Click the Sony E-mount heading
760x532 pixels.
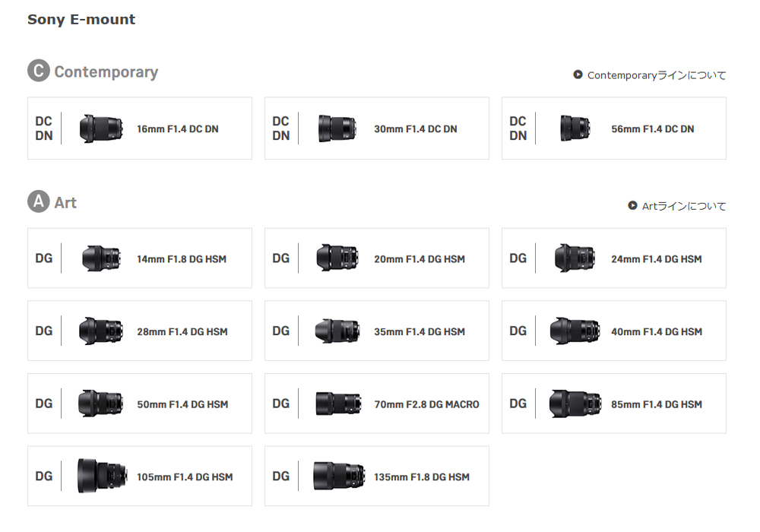pyautogui.click(x=81, y=20)
